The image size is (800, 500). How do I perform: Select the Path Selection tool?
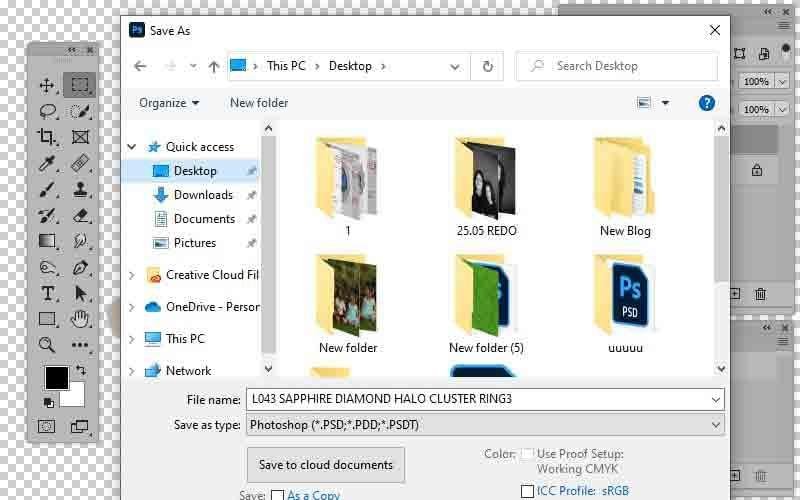click(80, 293)
